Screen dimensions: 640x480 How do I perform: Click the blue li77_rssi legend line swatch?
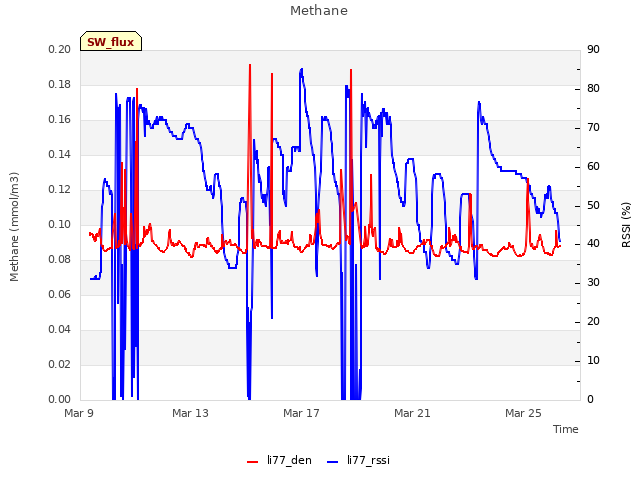click(333, 461)
